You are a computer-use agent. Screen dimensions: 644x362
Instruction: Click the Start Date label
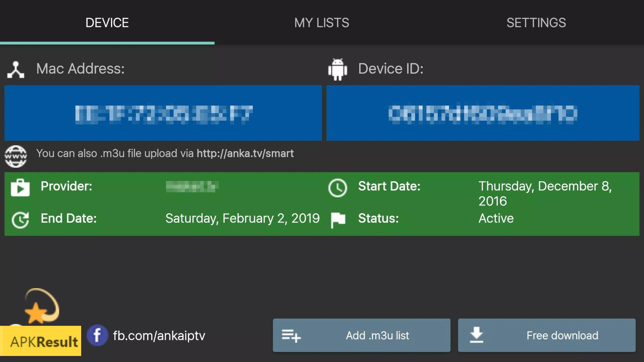(389, 186)
